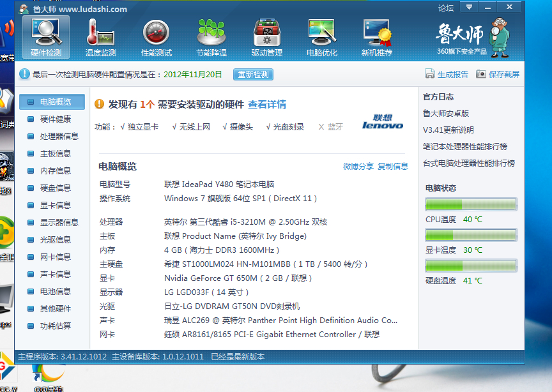Open 笔记本处理器性能排行榜 link
The width and height of the screenshot is (552, 392).
465,146
